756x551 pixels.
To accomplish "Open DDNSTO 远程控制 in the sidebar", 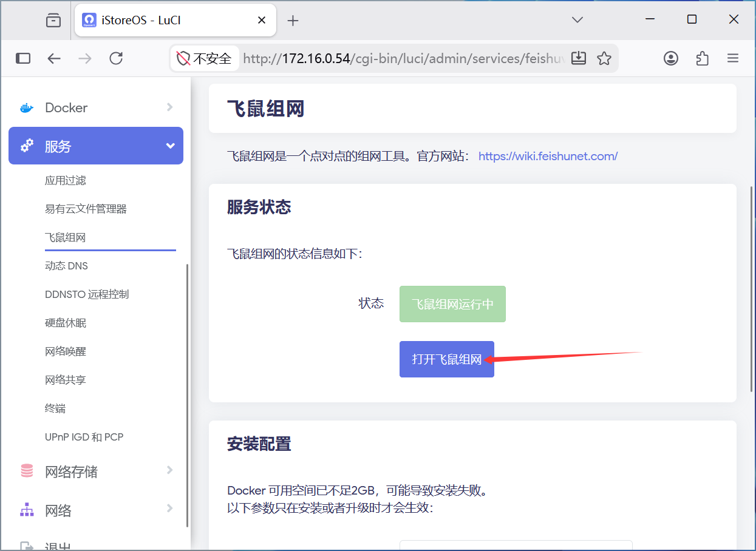I will point(87,294).
